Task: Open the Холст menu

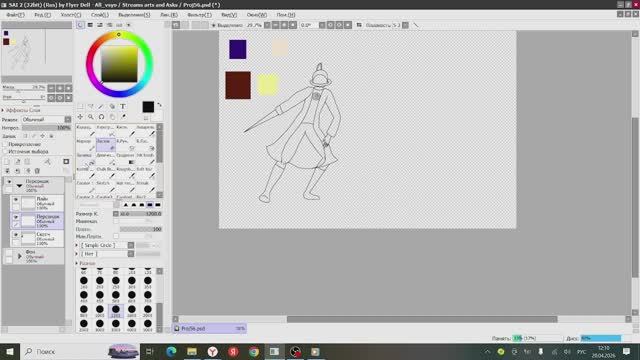Action: 71,15
